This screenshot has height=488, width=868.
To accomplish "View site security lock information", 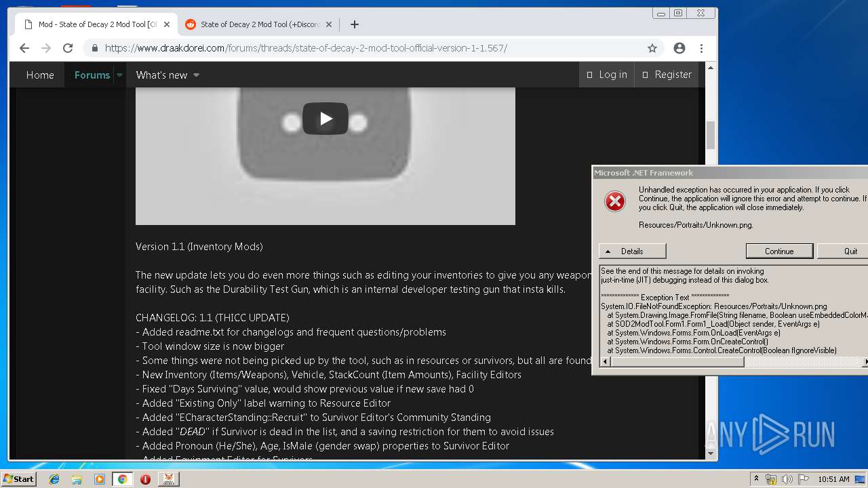I will point(95,48).
